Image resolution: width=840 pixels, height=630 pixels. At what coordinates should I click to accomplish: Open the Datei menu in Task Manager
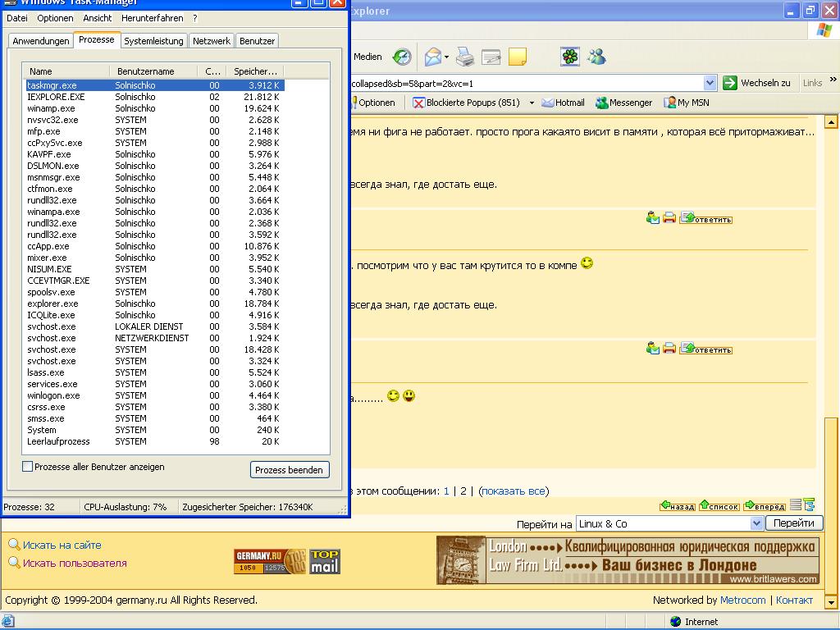[x=17, y=18]
